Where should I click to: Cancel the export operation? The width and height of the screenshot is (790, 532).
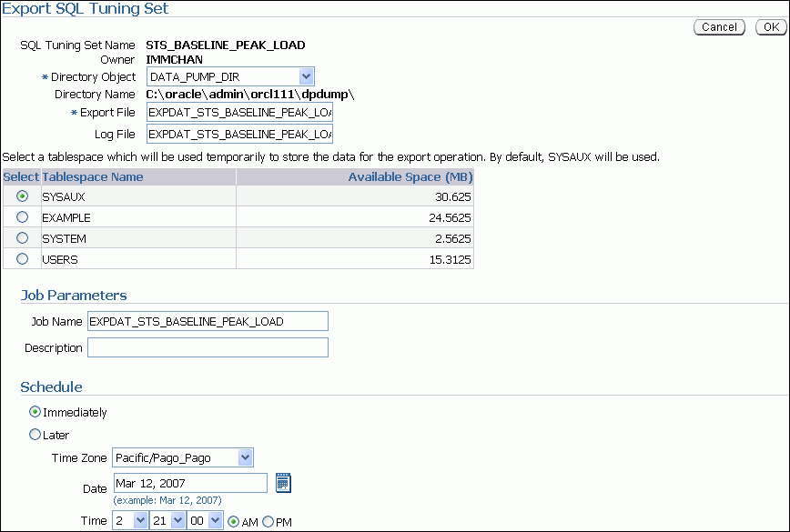pyautogui.click(x=719, y=27)
